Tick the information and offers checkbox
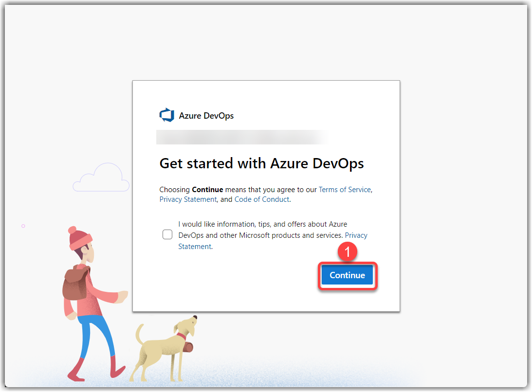The image size is (532, 392). (167, 234)
